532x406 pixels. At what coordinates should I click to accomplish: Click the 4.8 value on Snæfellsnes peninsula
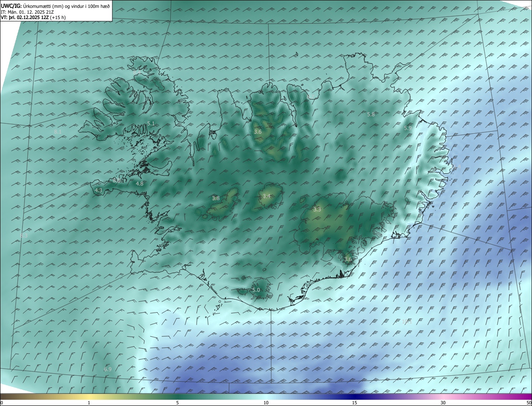(140, 183)
